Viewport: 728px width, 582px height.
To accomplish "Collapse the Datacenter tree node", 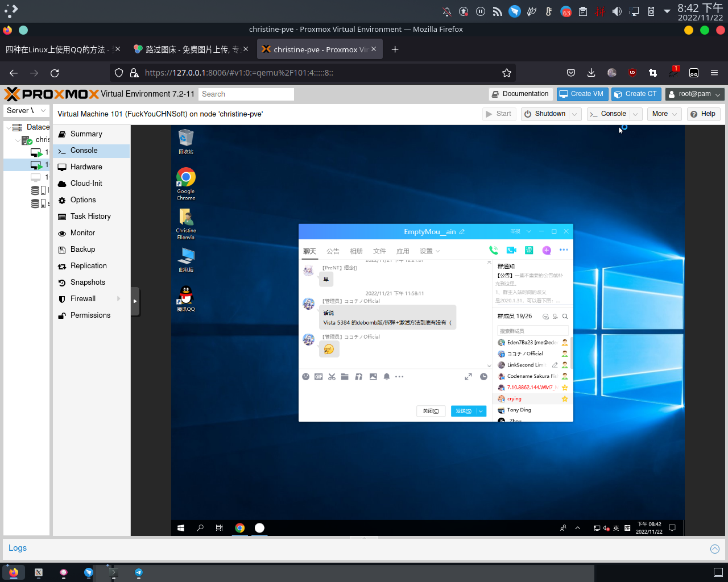I will point(8,127).
